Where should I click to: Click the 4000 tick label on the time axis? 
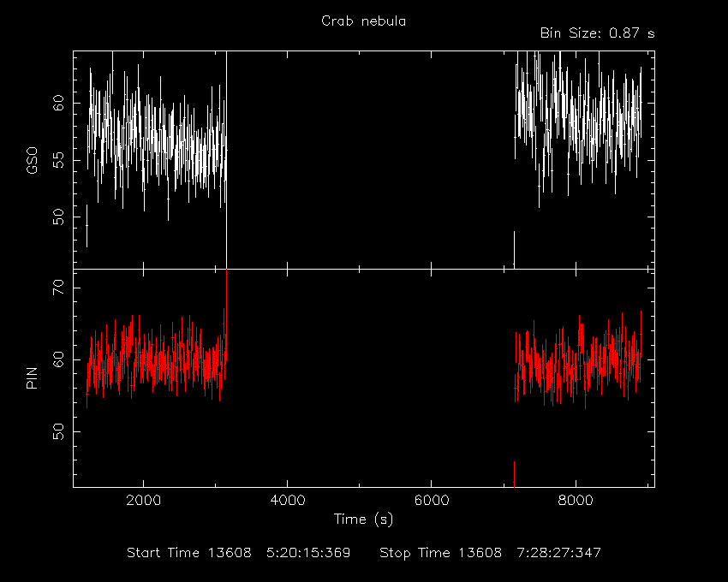coord(288,501)
